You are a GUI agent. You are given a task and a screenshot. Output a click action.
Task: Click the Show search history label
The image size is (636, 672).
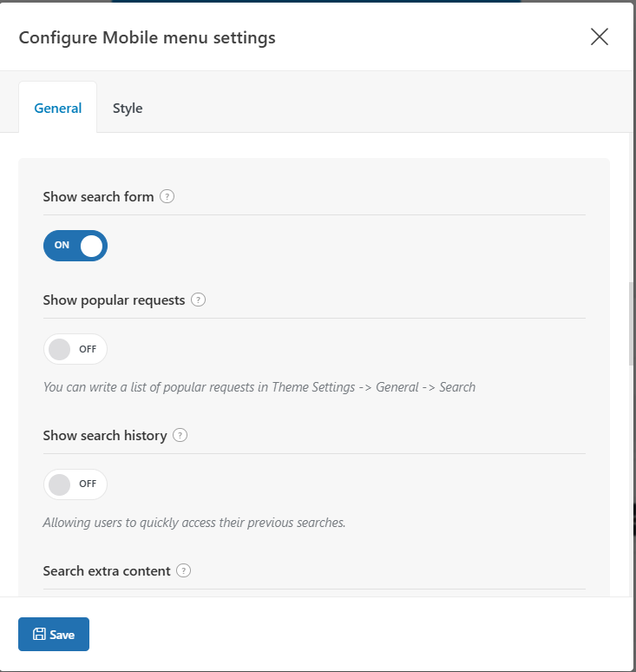(105, 436)
